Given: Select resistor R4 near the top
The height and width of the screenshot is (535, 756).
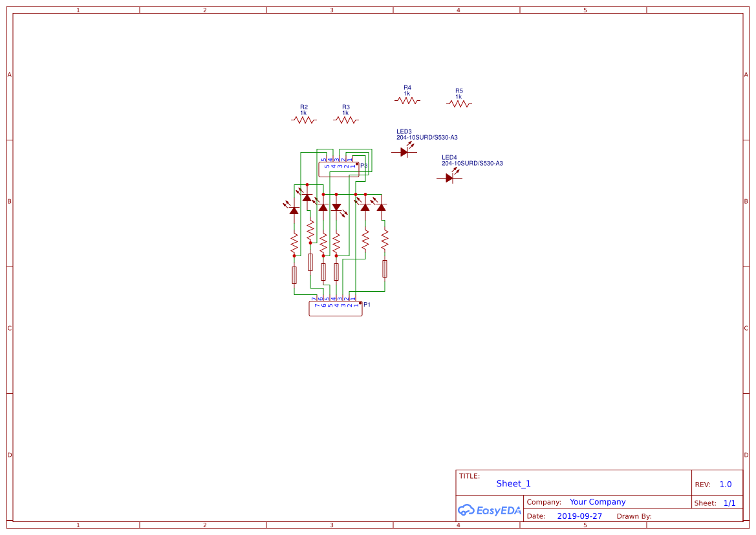Looking at the screenshot, I should 407,99.
